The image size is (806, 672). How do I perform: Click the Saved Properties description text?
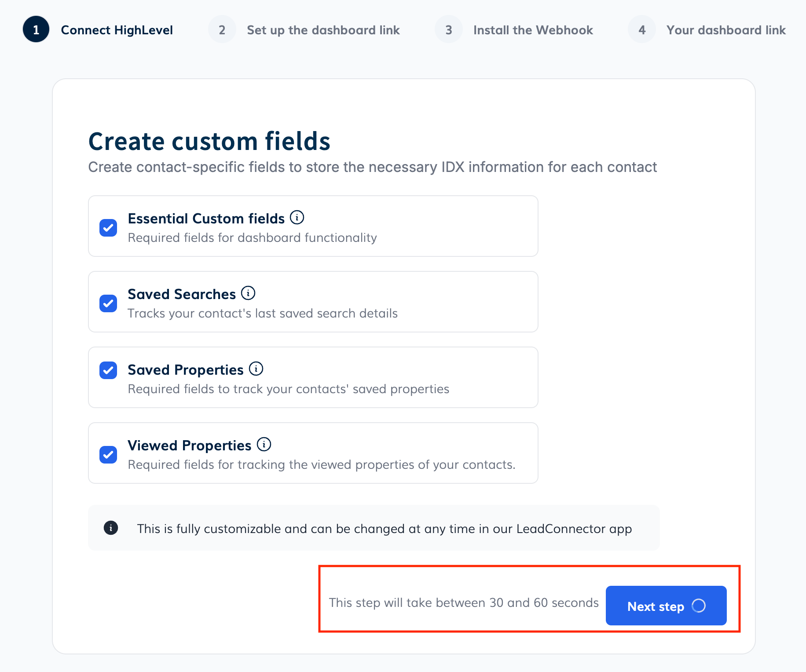point(288,389)
